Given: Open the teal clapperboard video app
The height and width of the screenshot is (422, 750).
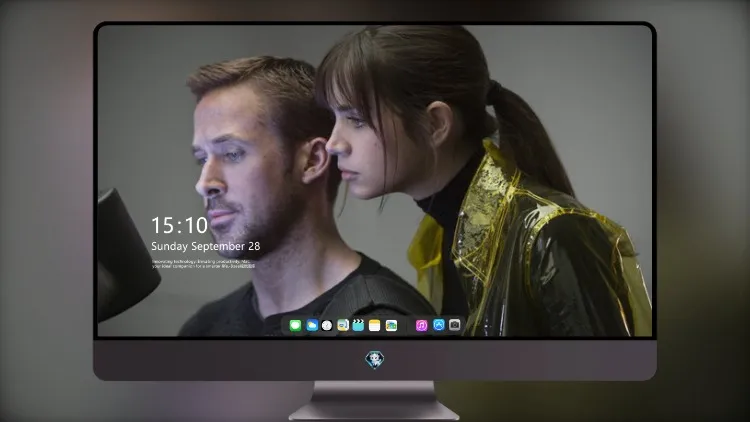Looking at the screenshot, I should tap(358, 326).
